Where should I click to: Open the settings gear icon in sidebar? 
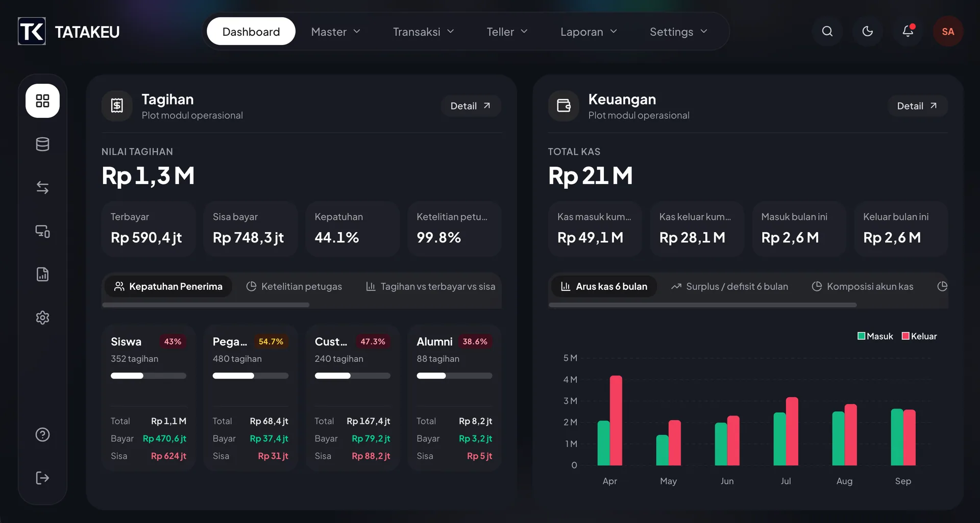42,318
